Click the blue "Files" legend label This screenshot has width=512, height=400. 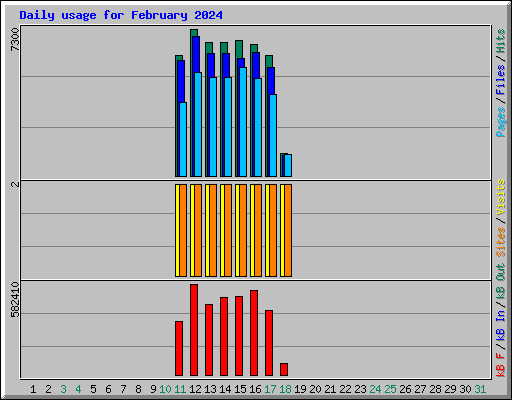(501, 80)
